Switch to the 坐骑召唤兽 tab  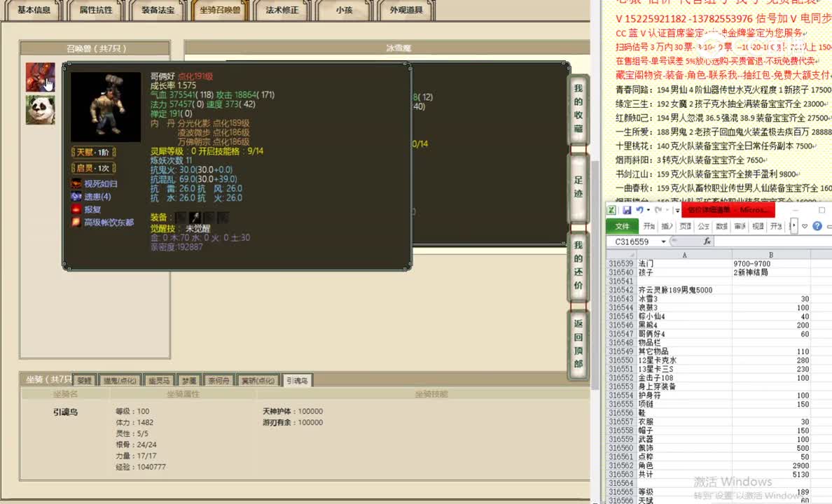coord(220,10)
